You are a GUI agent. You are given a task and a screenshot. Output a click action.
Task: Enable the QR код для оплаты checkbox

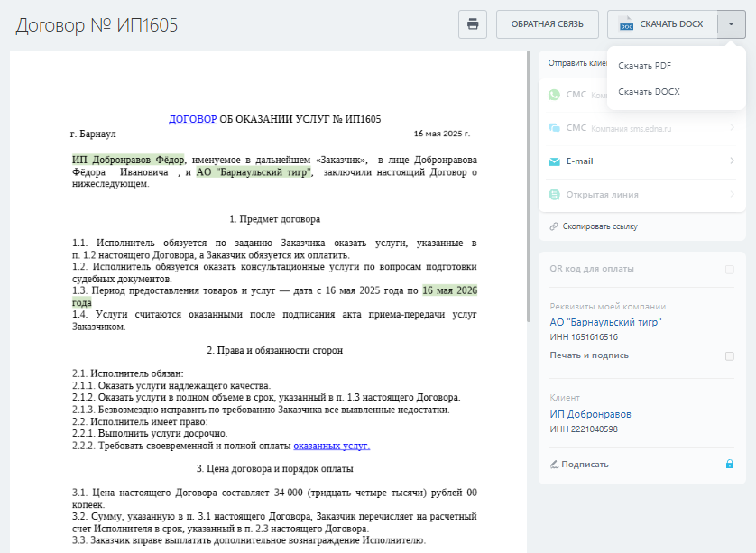[729, 269]
